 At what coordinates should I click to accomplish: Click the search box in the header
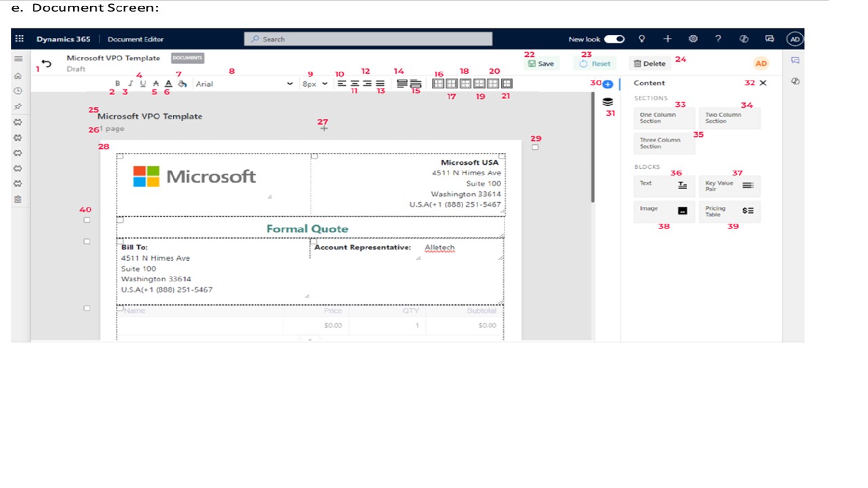pyautogui.click(x=368, y=39)
